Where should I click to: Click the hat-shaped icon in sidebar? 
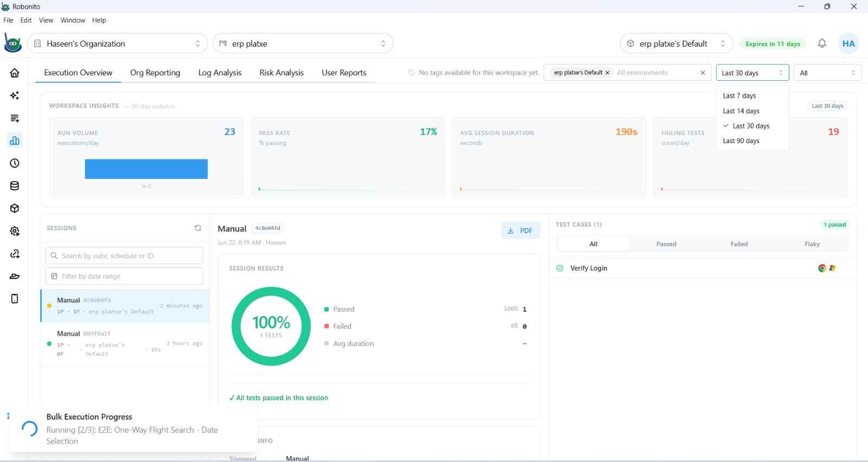pyautogui.click(x=15, y=277)
